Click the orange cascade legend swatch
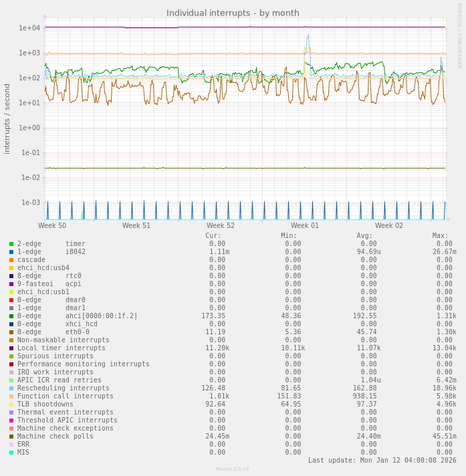466x476 pixels. (x=11, y=260)
